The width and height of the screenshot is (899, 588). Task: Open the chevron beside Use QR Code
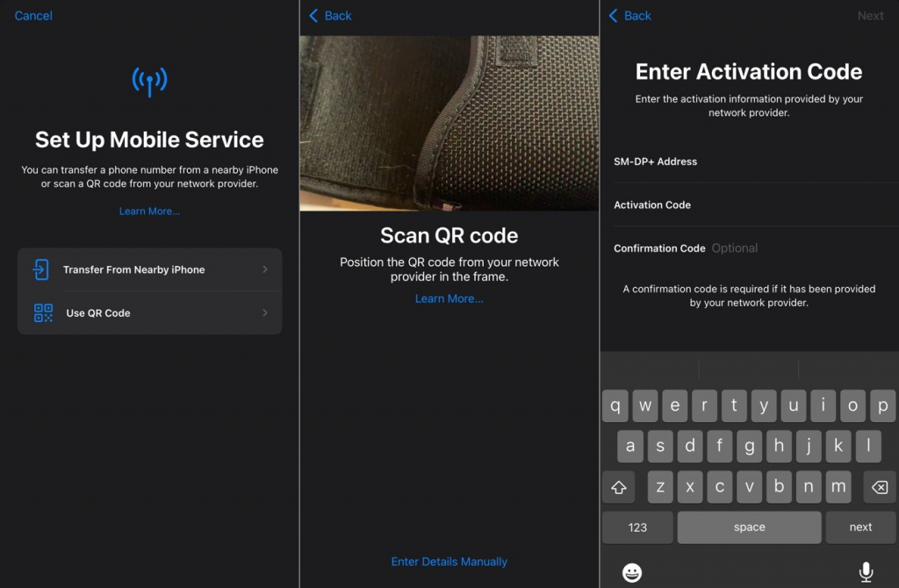tap(265, 313)
